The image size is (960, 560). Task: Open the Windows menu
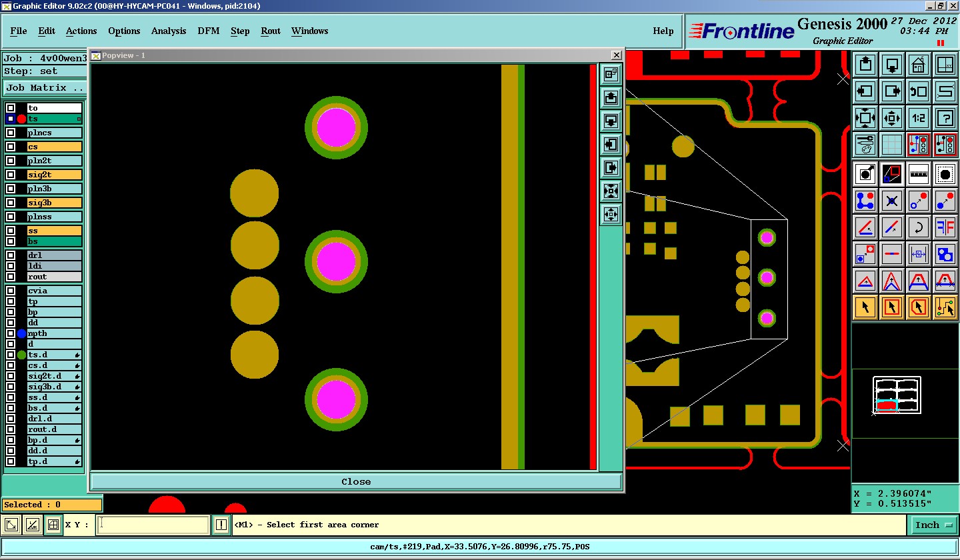click(x=309, y=31)
